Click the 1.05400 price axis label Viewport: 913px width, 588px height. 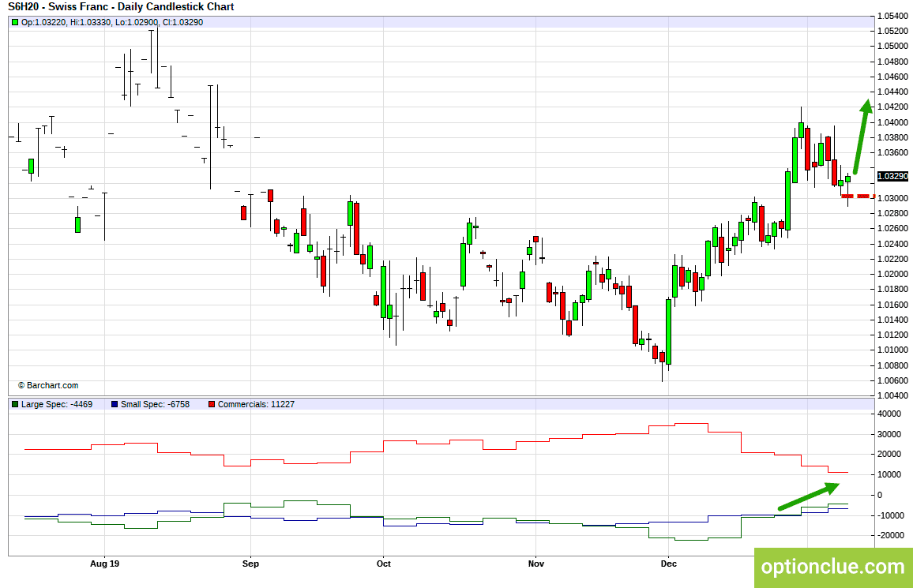(892, 16)
